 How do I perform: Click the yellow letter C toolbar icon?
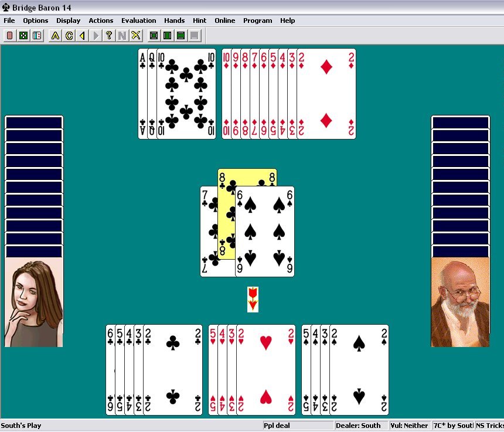[69, 36]
